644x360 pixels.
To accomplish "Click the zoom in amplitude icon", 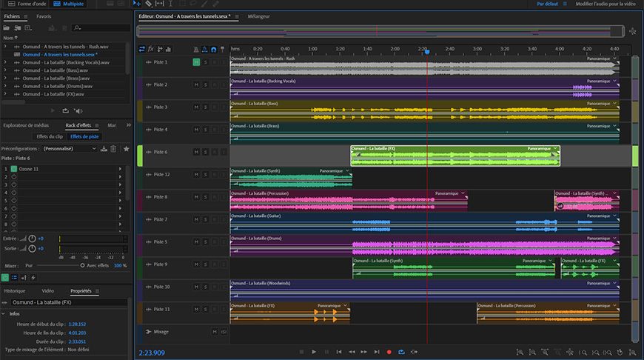I will pyautogui.click(x=520, y=352).
